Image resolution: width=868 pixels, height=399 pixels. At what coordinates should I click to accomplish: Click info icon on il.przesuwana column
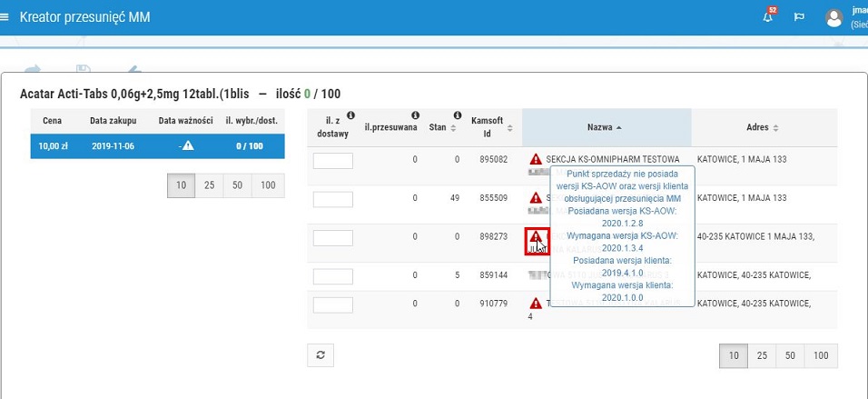point(415,115)
